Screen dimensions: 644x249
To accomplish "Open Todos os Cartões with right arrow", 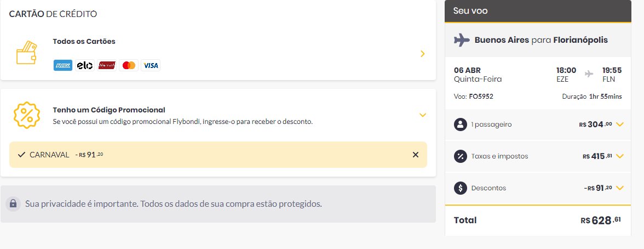I will [423, 54].
